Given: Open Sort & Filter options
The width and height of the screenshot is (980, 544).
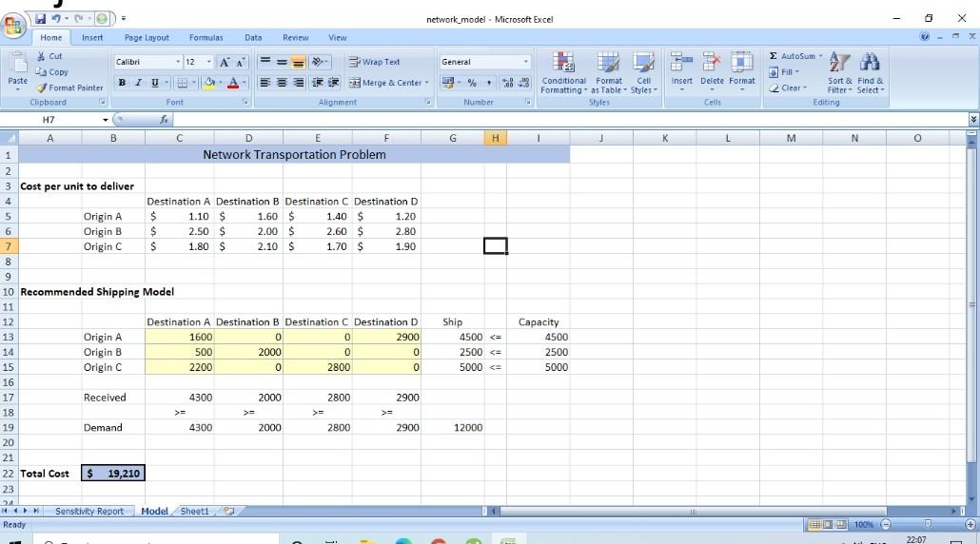Looking at the screenshot, I should (839, 72).
